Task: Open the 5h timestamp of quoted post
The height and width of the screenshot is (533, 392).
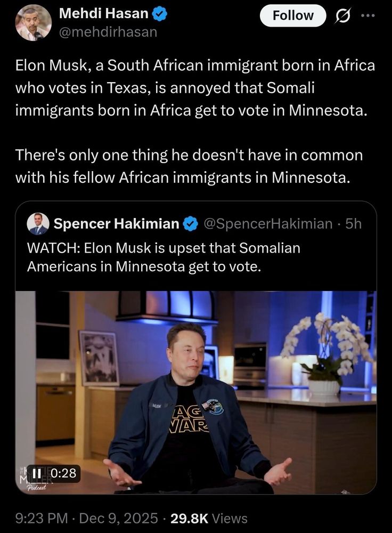Action: [354, 224]
